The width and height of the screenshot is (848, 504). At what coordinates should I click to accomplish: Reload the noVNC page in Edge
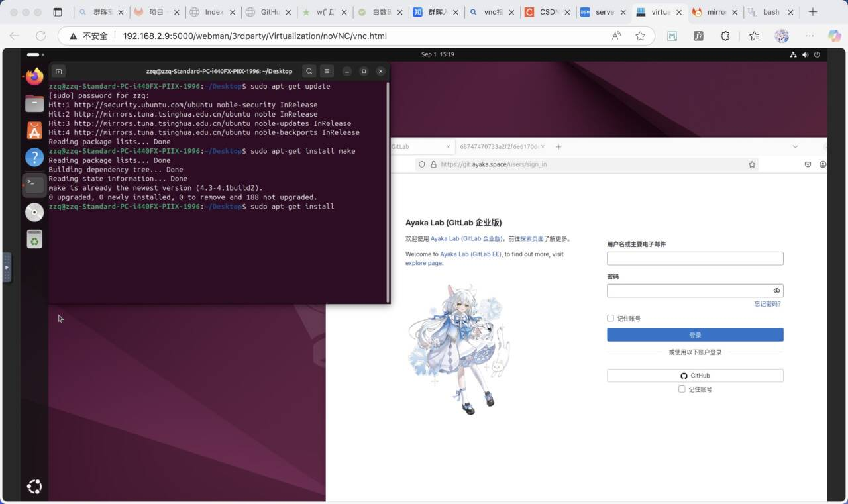click(x=41, y=36)
